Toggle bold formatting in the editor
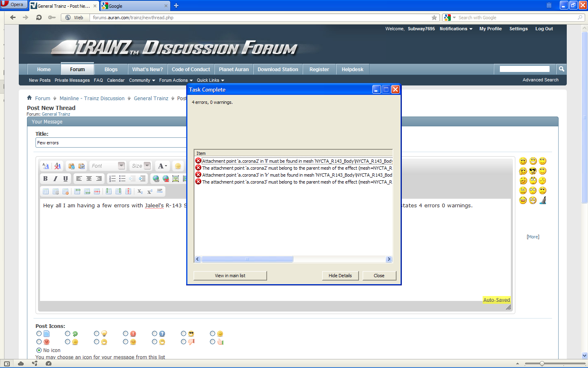 click(x=45, y=179)
